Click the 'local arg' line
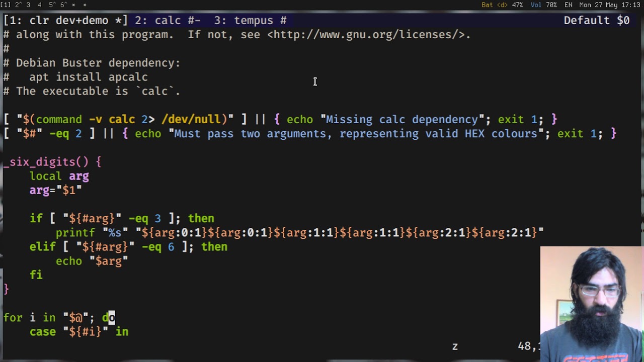The width and height of the screenshot is (644, 362). coord(59,176)
